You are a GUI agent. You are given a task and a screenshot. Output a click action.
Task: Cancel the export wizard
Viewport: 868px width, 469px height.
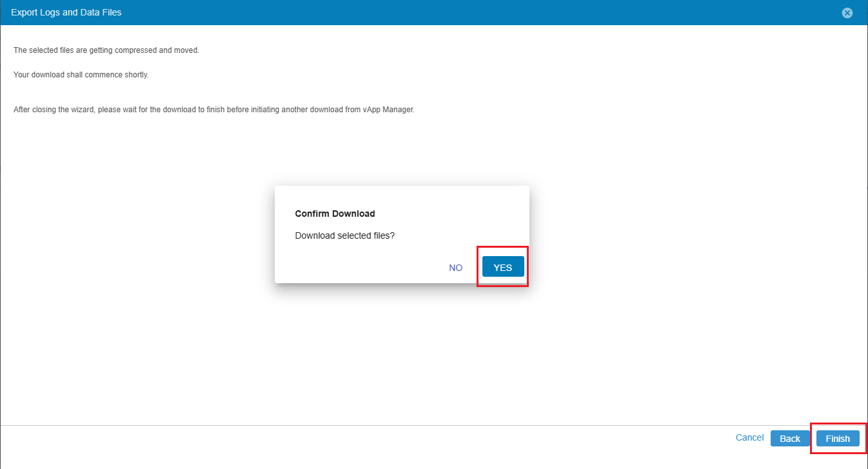[749, 437]
